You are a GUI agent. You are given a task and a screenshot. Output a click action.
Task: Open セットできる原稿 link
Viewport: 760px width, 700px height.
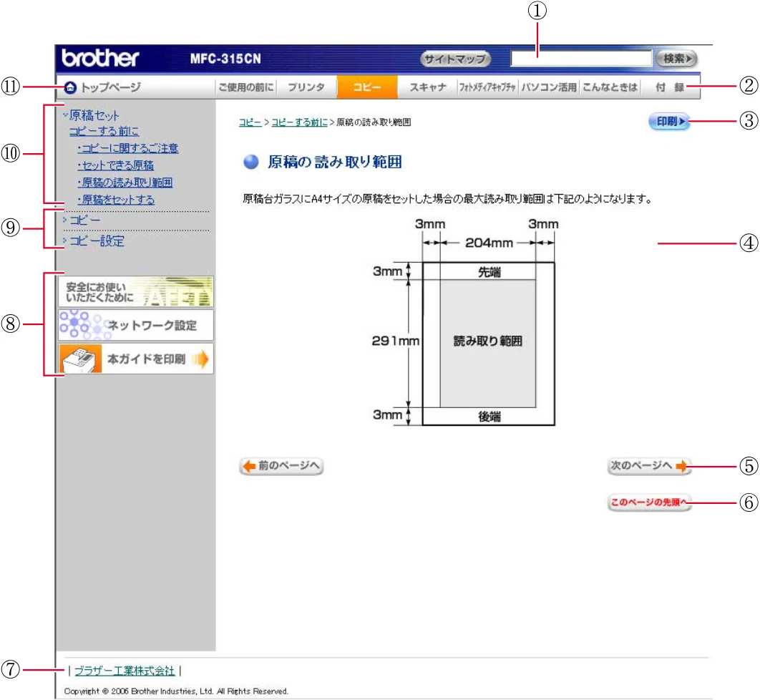point(116,165)
